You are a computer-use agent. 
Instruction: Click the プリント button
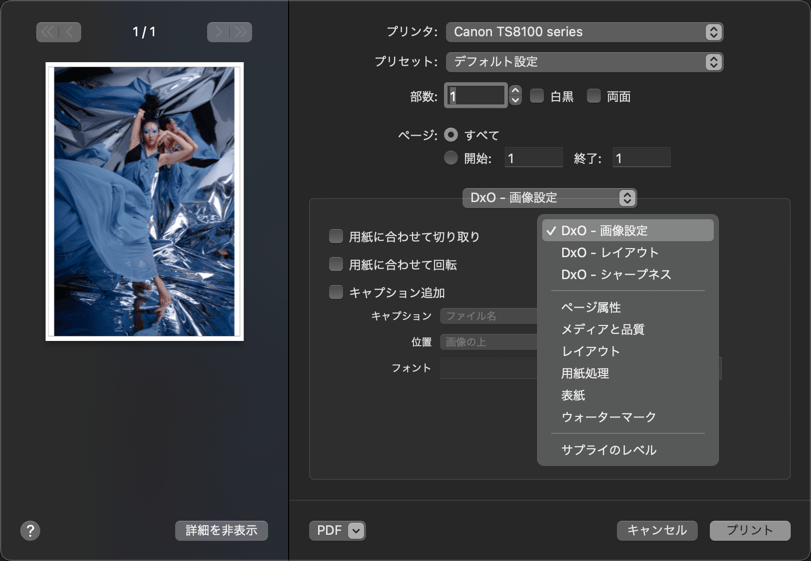[750, 530]
